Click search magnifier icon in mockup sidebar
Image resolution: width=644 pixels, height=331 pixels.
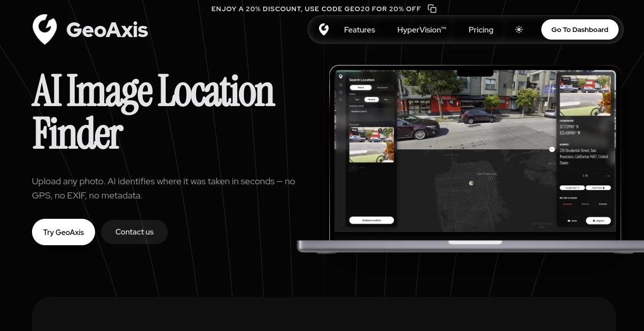coord(341,85)
